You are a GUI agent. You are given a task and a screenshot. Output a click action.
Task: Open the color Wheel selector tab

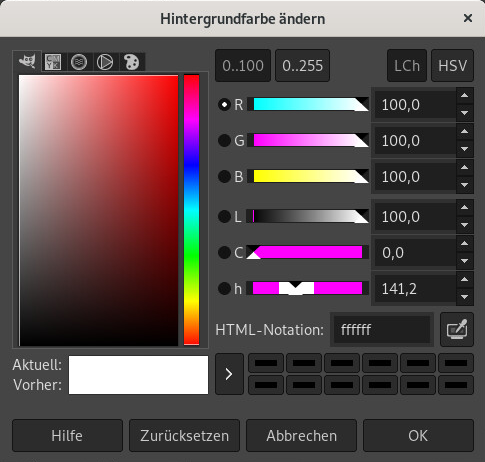(105, 62)
